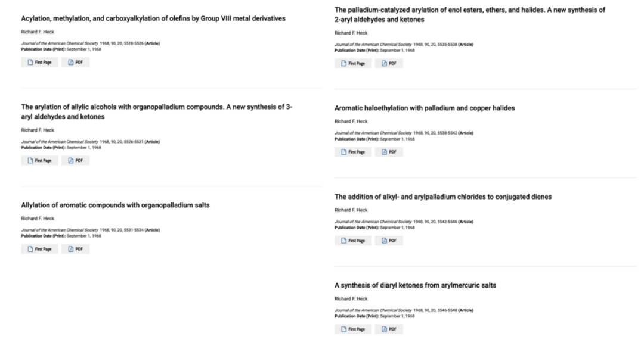View First Page for conjugated dienes article

(x=353, y=241)
